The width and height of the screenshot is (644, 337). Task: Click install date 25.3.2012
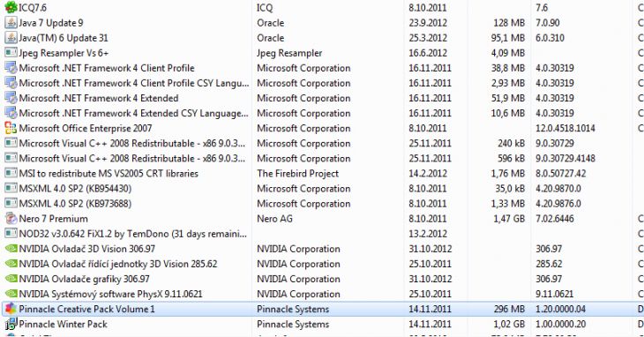click(428, 38)
